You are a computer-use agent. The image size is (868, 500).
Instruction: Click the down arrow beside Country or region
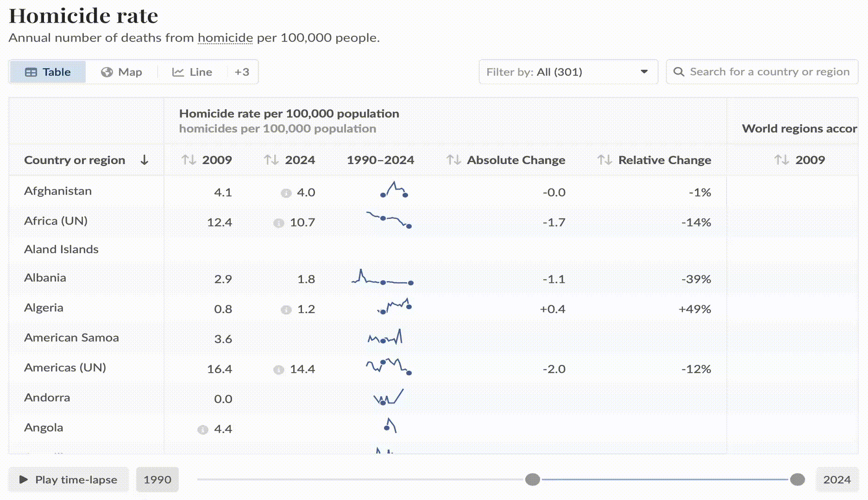point(144,160)
